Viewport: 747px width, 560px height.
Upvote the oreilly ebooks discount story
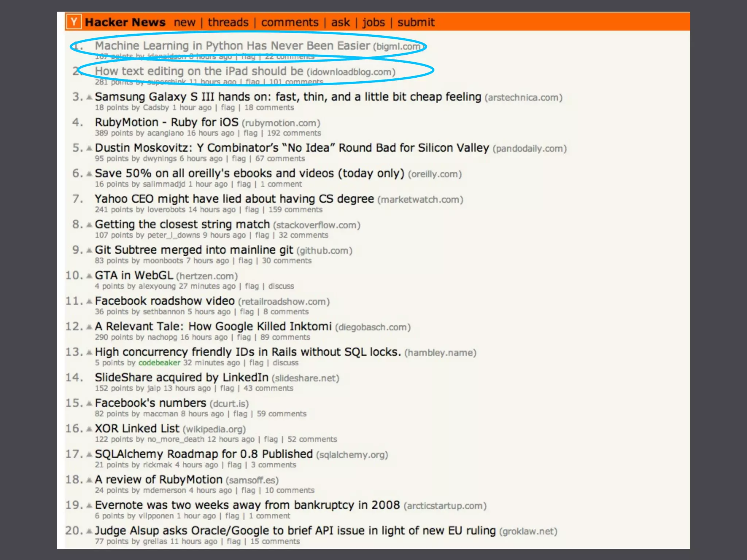(x=89, y=174)
